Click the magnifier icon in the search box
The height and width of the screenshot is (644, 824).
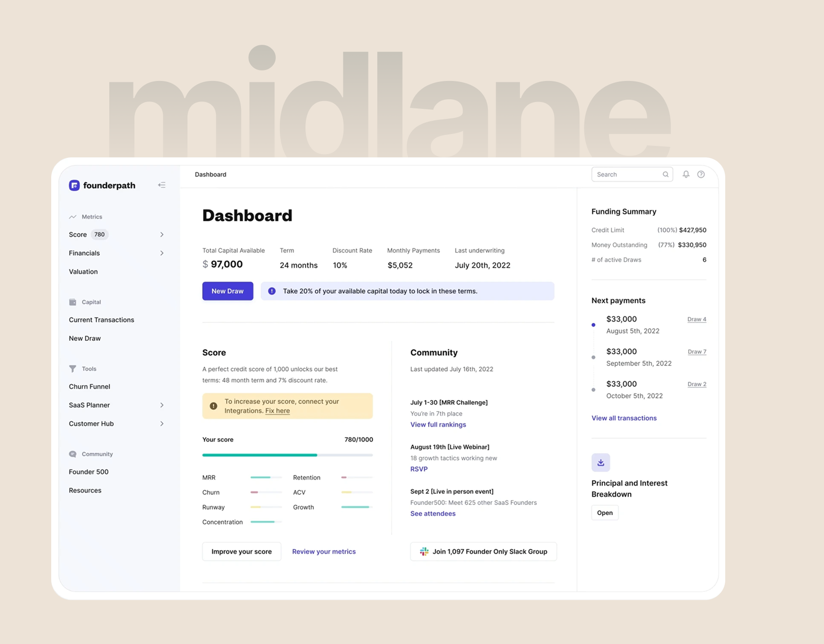pyautogui.click(x=665, y=174)
